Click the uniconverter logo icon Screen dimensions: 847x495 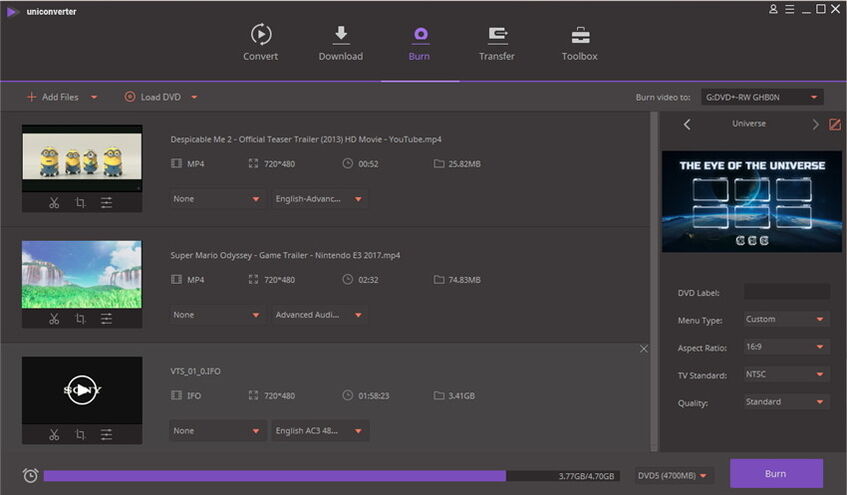[x=12, y=11]
